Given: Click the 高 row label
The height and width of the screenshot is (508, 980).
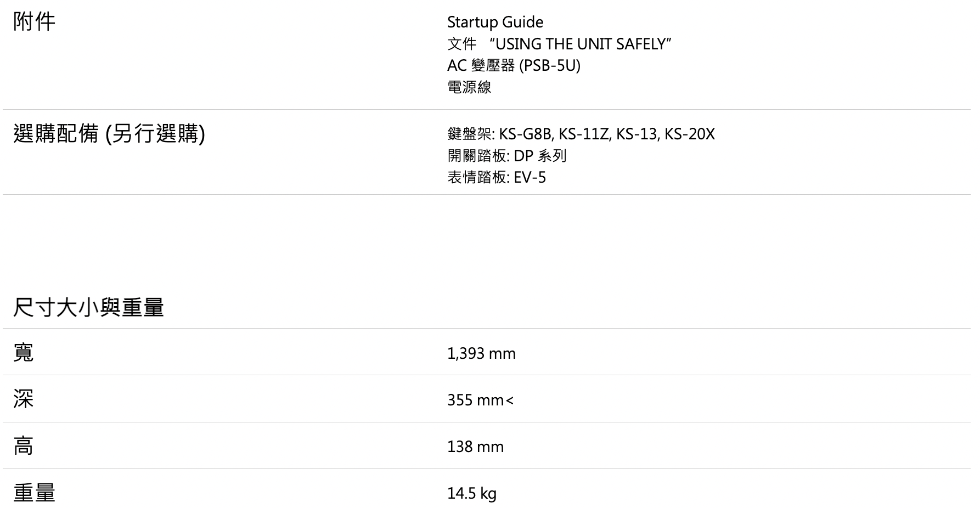Looking at the screenshot, I should [x=24, y=445].
